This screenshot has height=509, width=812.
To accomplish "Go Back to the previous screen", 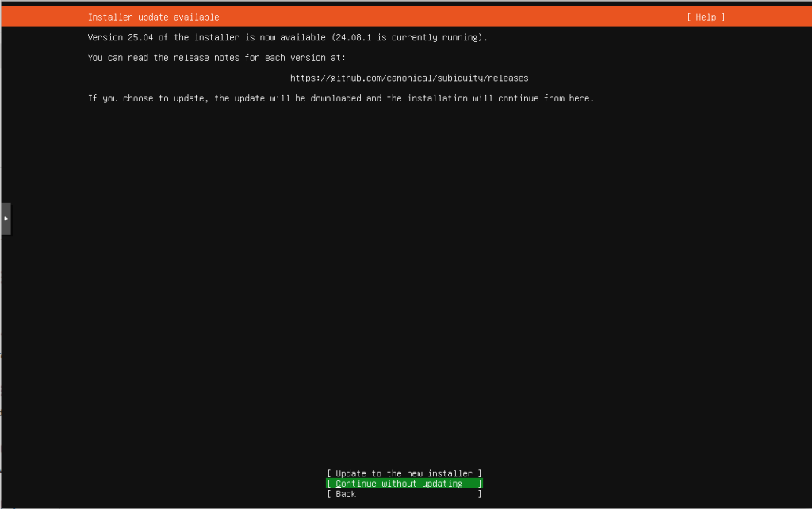I will (x=346, y=494).
